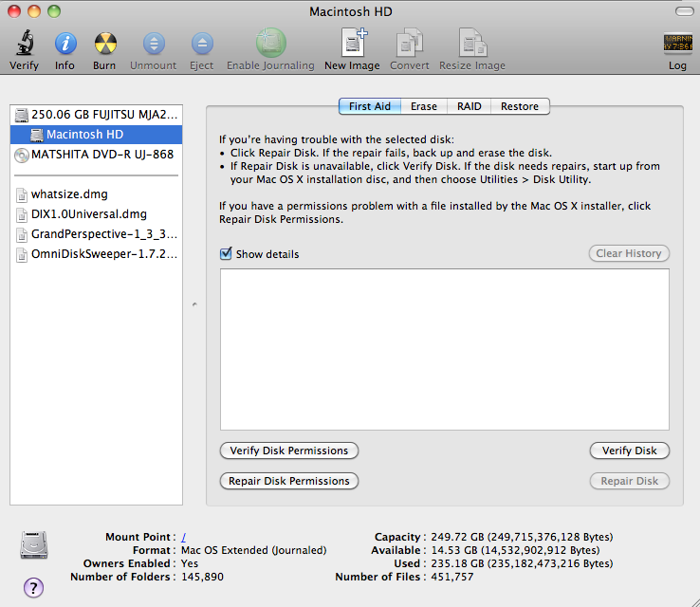Select whatsize.dmg disk image
The height and width of the screenshot is (607, 700).
pos(96,194)
